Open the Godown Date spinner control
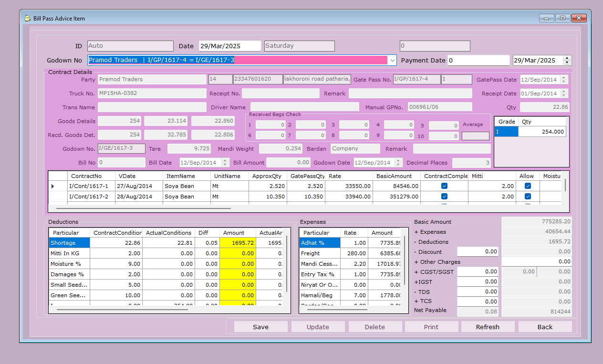603x364 pixels. click(399, 163)
